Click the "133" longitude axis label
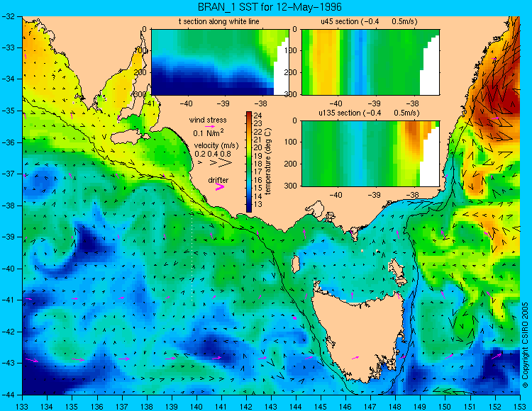The image size is (532, 411). coord(22,405)
